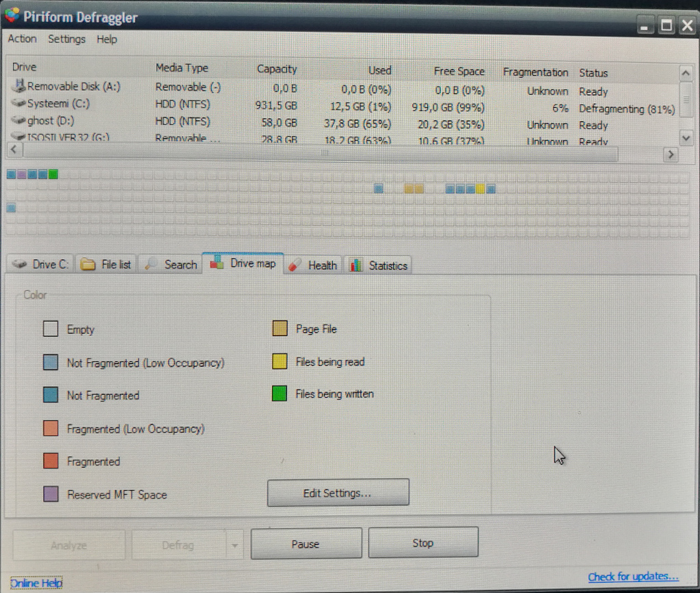700x593 pixels.
Task: Click the 37,8 GB (65%) used value
Action: click(357, 123)
